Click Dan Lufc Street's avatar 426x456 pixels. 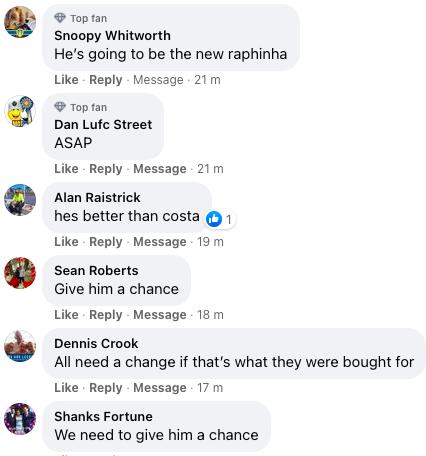(x=20, y=111)
